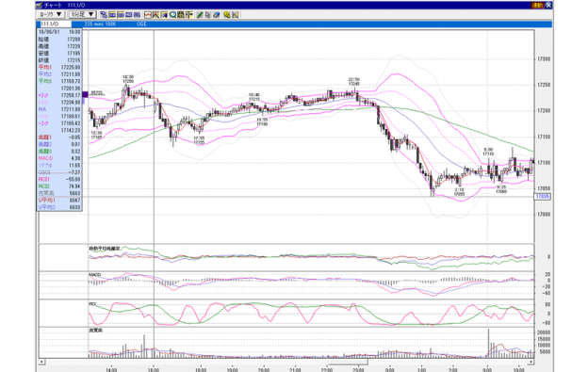Screen dimensions: 588x372
Task: Click the first linked-boxes toolbar icon
Action: pyautogui.click(x=104, y=15)
